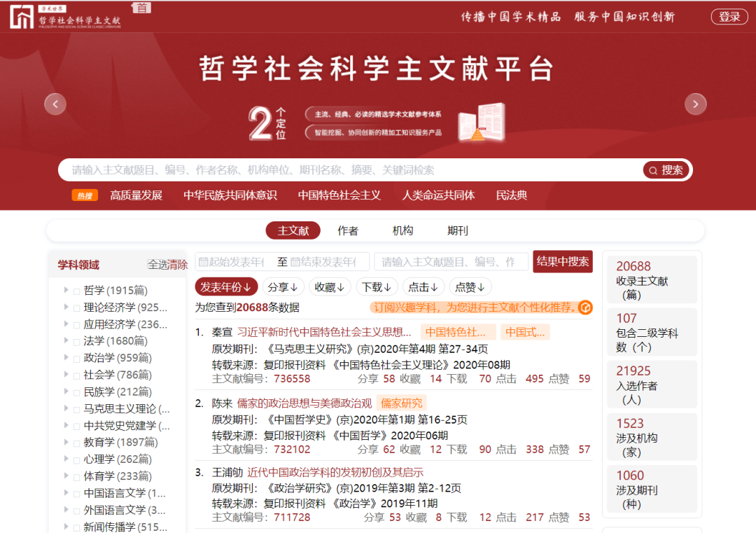756x533 pixels.
Task: Sort results by 发表年份
Action: click(225, 286)
